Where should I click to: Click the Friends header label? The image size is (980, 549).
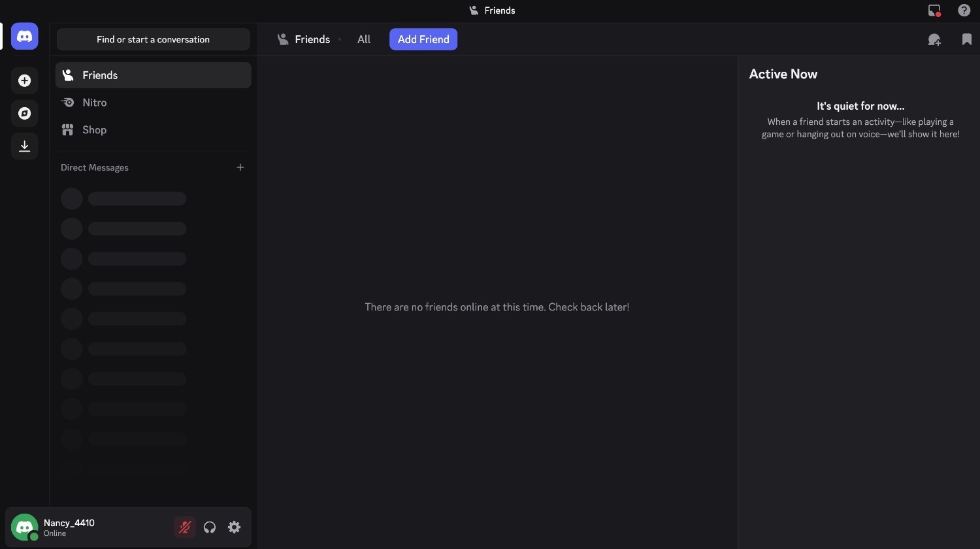coord(312,39)
